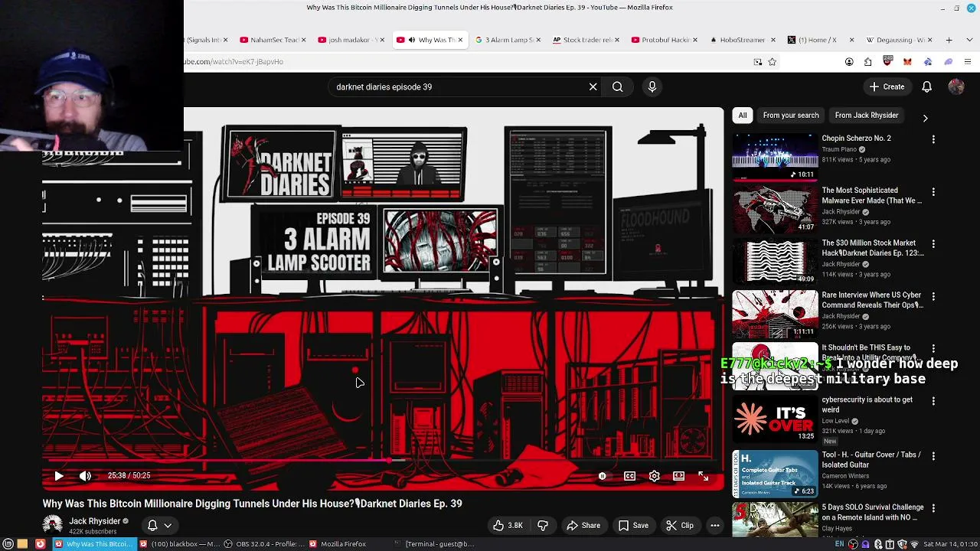Viewport: 980px width, 551px height.
Task: Mute the video volume speaker icon
Action: [x=85, y=476]
